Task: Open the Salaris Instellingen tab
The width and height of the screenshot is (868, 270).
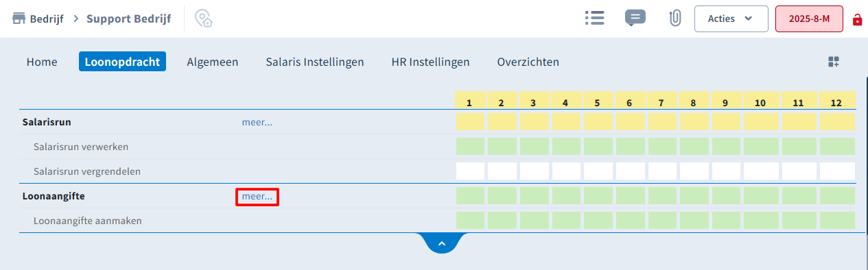Action: (x=315, y=62)
